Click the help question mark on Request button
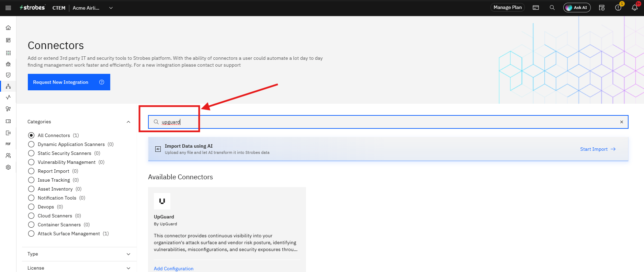 [102, 82]
